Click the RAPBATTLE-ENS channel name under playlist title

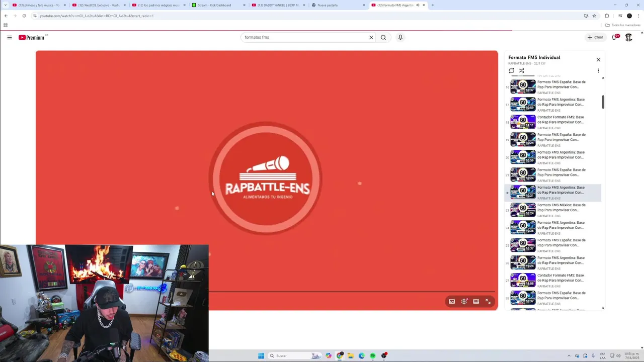[520, 64]
